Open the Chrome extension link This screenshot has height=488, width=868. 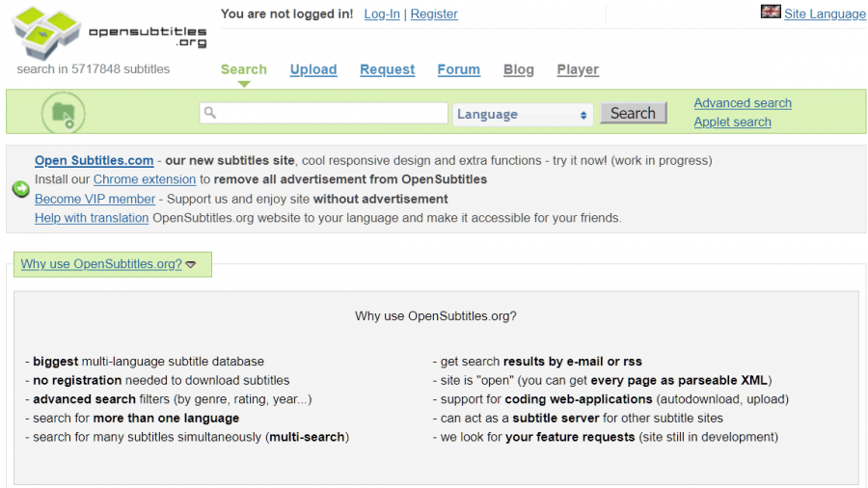(x=145, y=179)
